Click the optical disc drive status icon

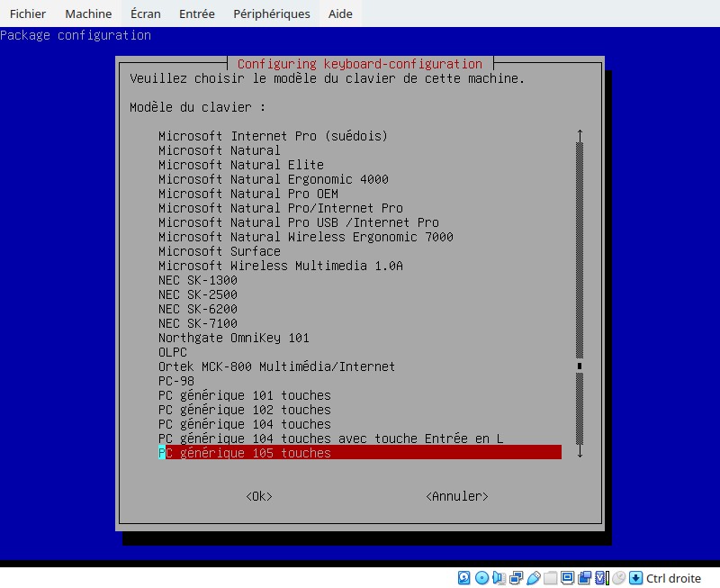pos(481,577)
